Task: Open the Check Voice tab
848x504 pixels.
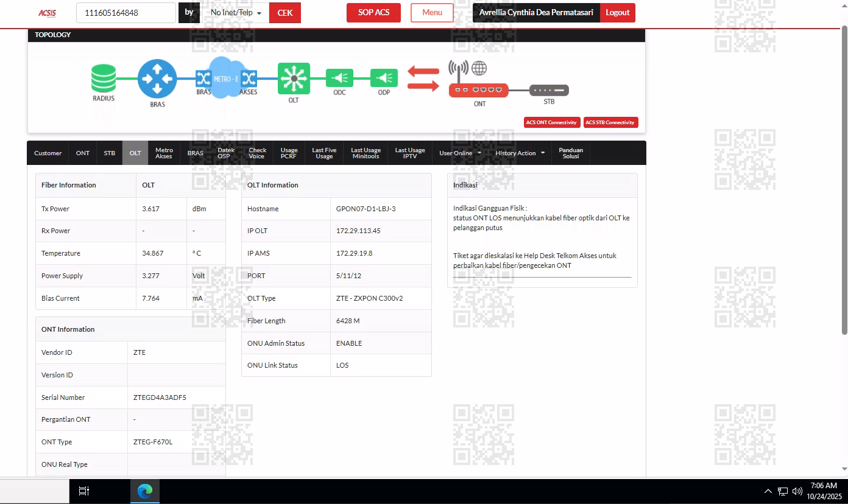Action: click(257, 153)
